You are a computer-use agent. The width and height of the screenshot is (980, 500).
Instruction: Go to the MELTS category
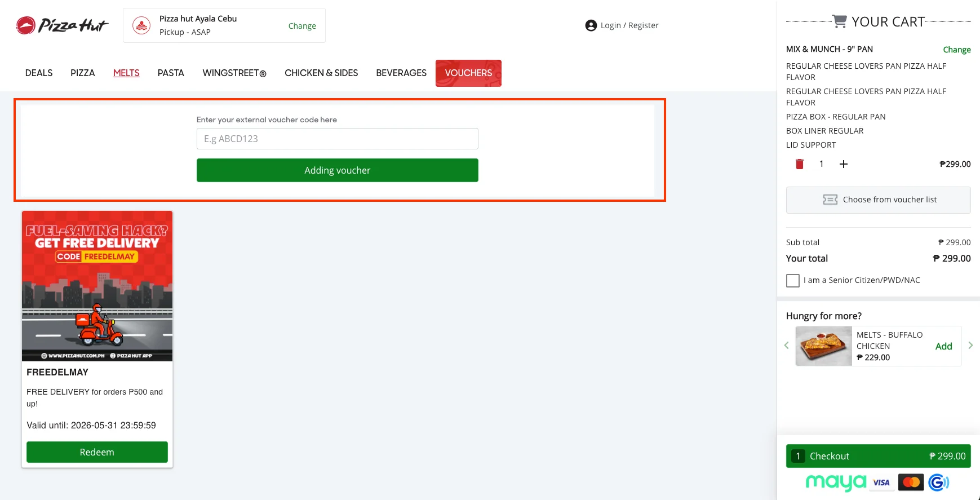pos(126,73)
